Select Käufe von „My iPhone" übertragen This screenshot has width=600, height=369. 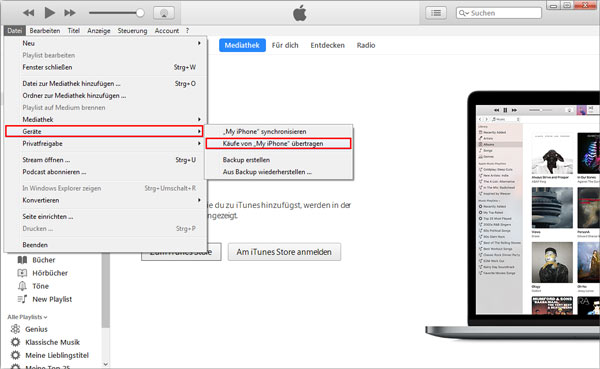[279, 144]
